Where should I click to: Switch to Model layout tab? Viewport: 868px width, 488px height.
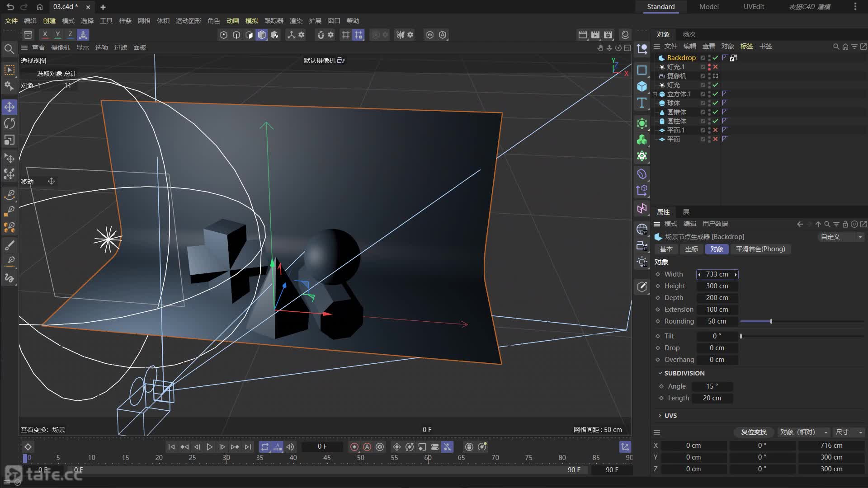point(709,7)
